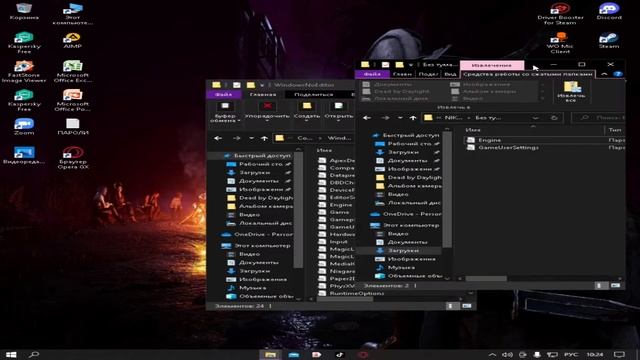The width and height of the screenshot is (640, 360).
Task: Expand address bar history in archive window
Action: 535,118
